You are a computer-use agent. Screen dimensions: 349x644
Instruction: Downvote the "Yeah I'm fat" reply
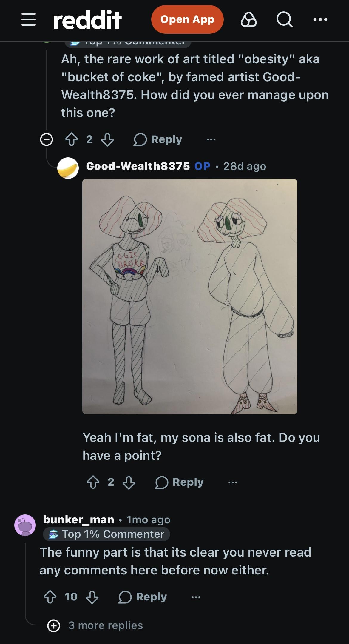[129, 482]
